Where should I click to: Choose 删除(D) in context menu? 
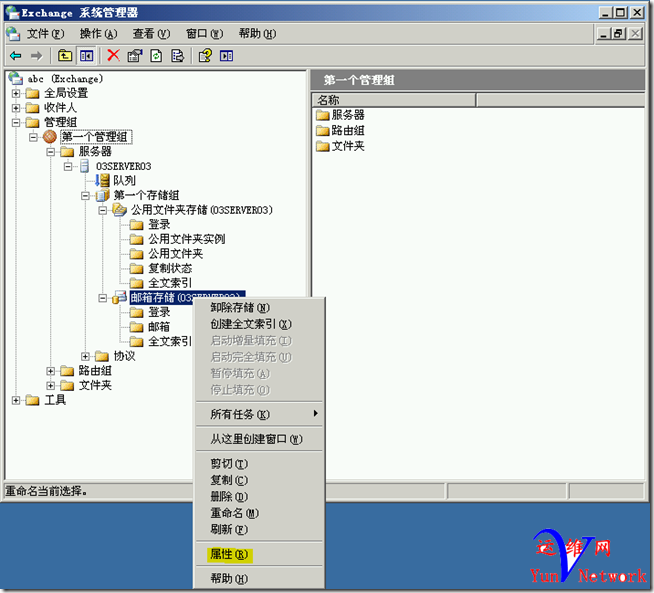(x=259, y=496)
